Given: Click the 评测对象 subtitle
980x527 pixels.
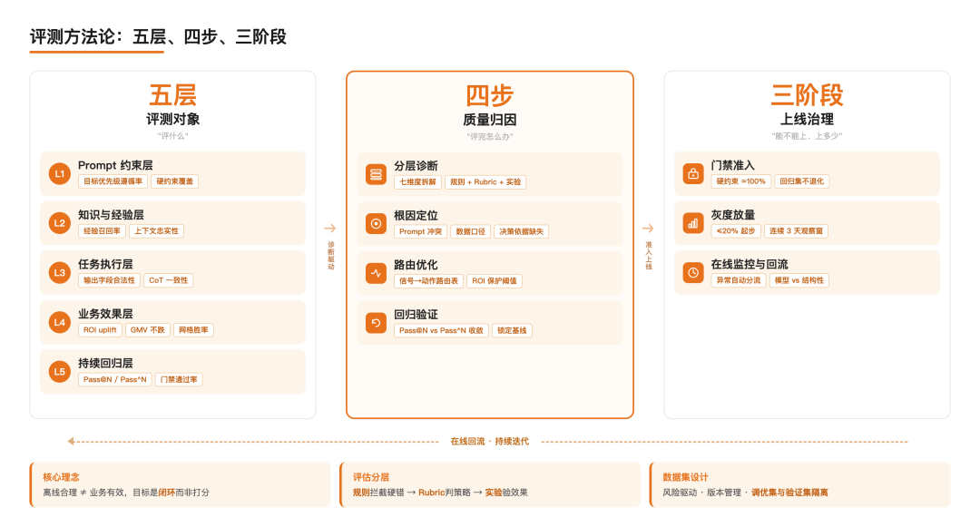Looking at the screenshot, I should pyautogui.click(x=173, y=119).
